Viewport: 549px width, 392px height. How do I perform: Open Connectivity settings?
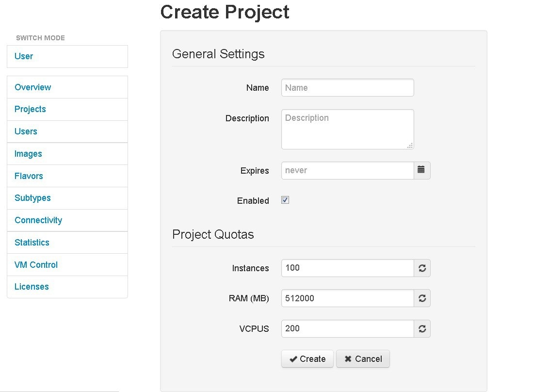[38, 220]
